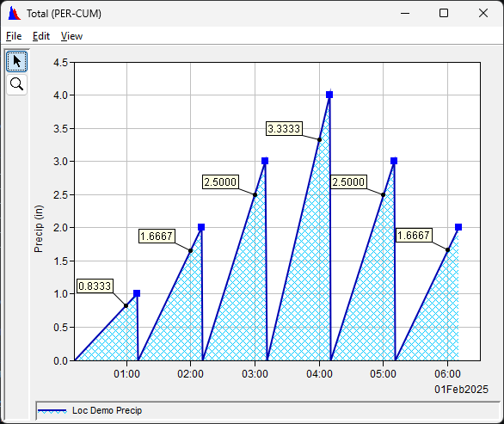Click the HEC-DSSVue app icon in title bar
Viewport: 504px width, 424px height.
pos(15,14)
